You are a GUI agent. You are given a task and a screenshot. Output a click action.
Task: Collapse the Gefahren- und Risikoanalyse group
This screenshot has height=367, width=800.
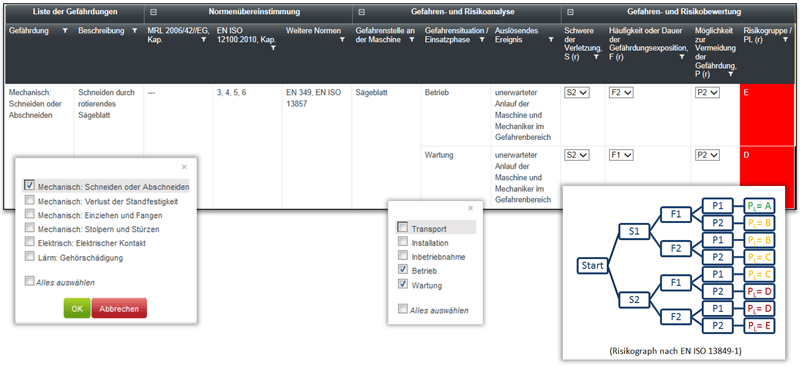pyautogui.click(x=361, y=11)
